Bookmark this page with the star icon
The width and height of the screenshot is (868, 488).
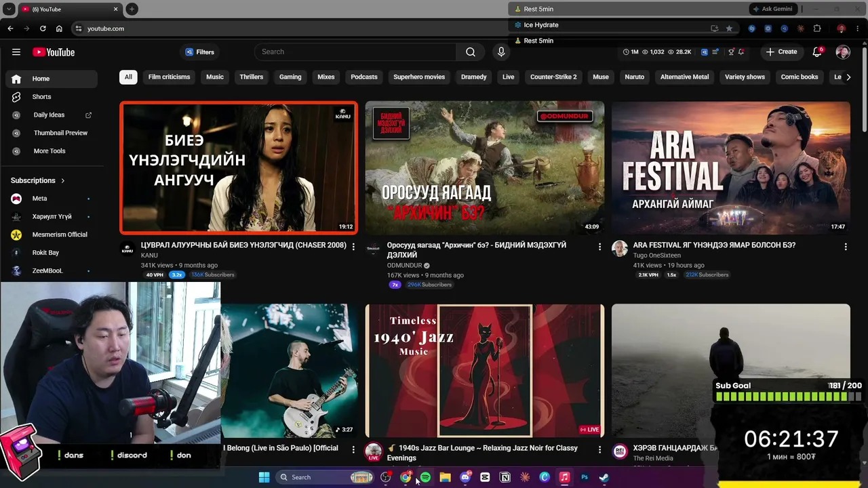[x=729, y=28]
